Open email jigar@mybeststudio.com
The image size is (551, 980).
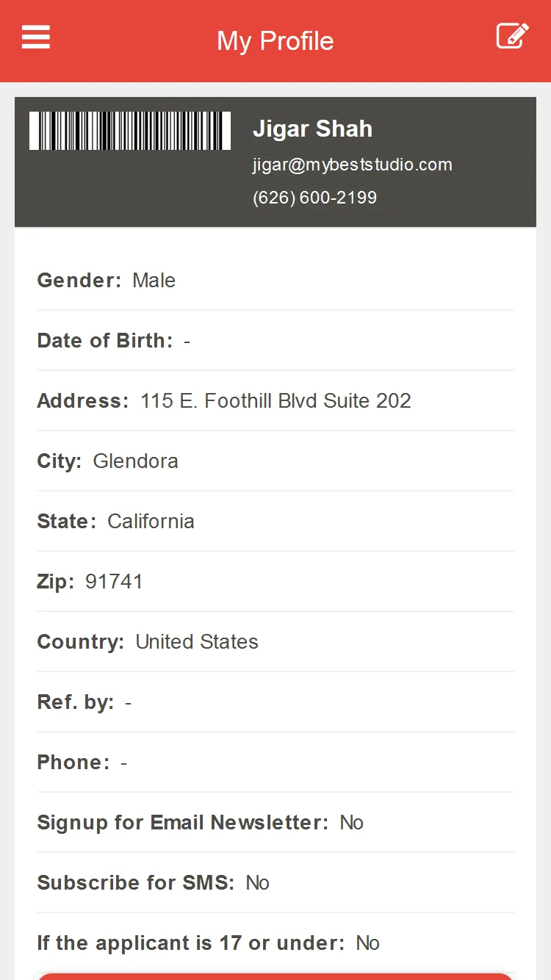pyautogui.click(x=353, y=165)
